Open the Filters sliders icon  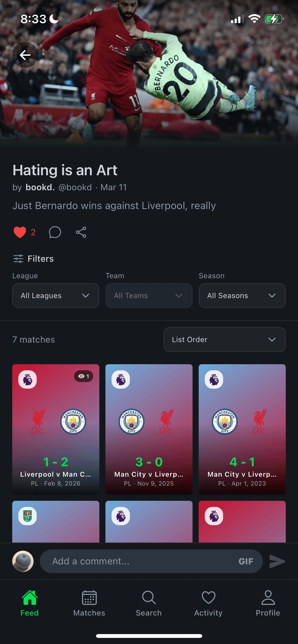click(x=18, y=259)
